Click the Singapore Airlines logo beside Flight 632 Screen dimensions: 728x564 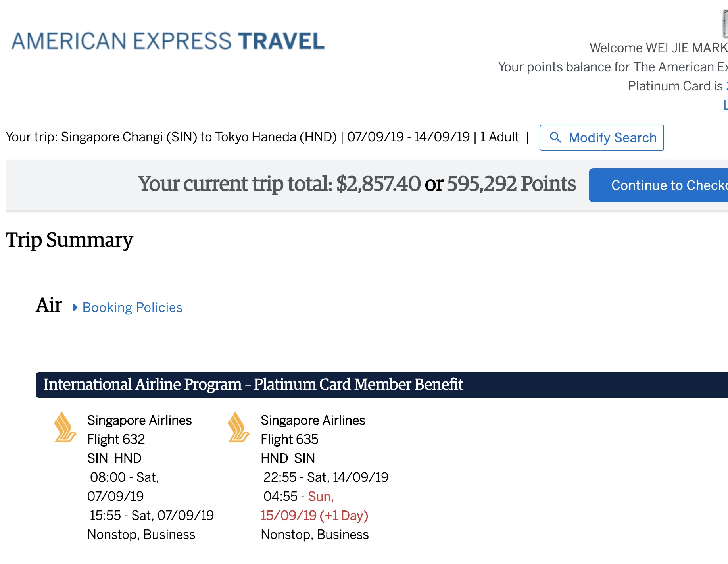coord(65,427)
